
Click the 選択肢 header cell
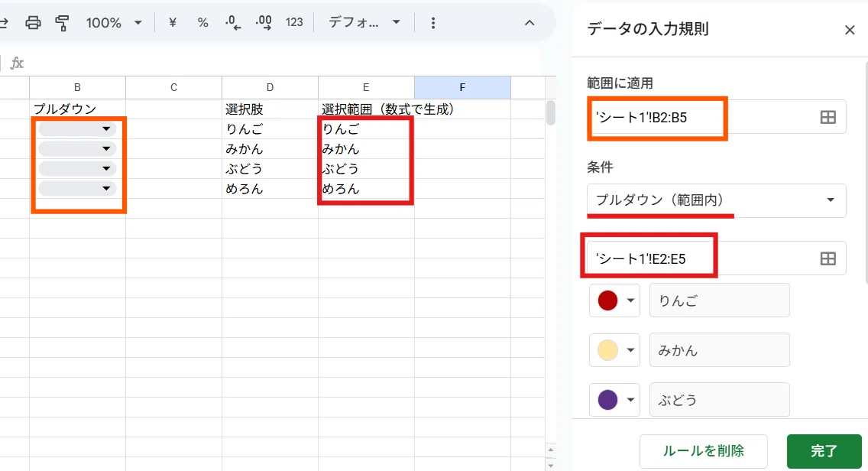[270, 109]
